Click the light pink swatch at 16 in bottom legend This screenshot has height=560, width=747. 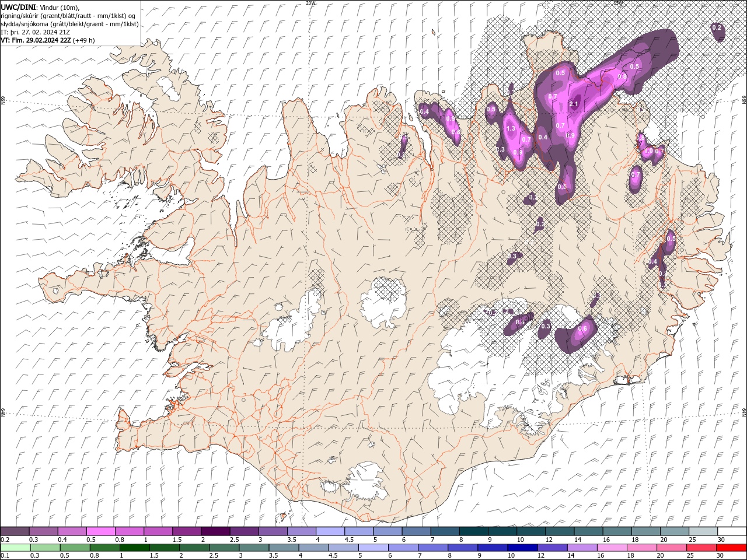pos(611,548)
